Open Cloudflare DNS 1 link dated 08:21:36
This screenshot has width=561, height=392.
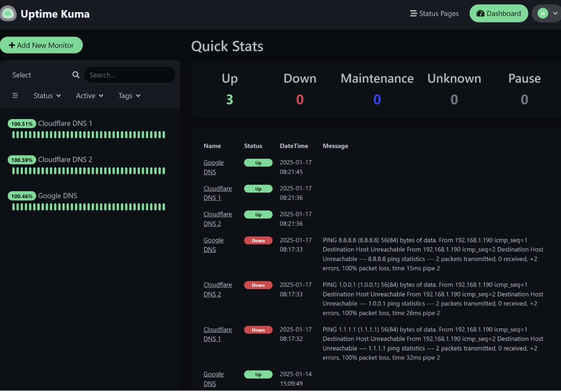[x=217, y=193]
